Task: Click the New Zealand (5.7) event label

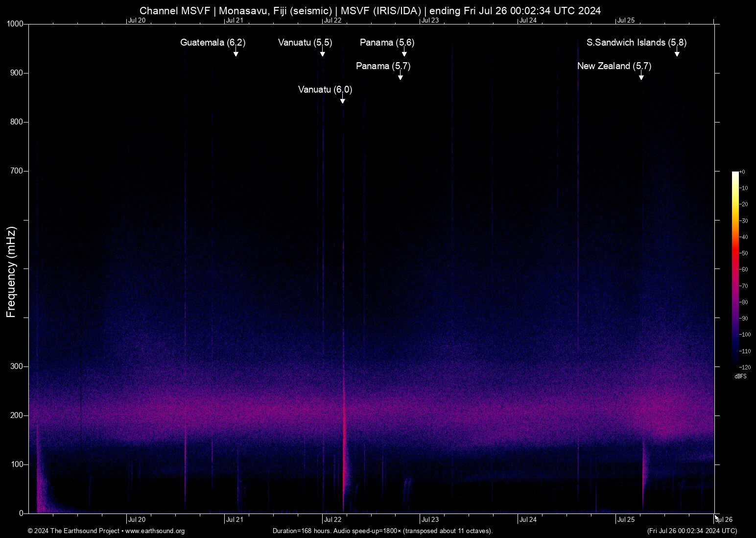Action: coord(614,66)
